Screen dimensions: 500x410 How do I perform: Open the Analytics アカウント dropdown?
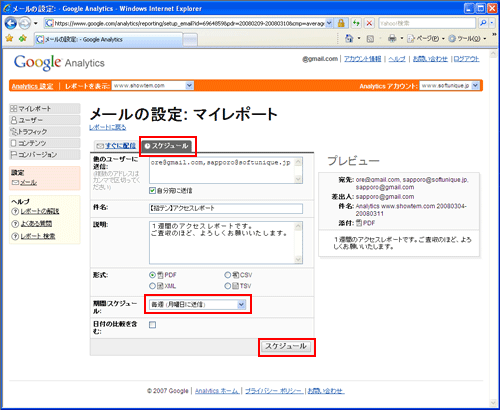coord(450,86)
